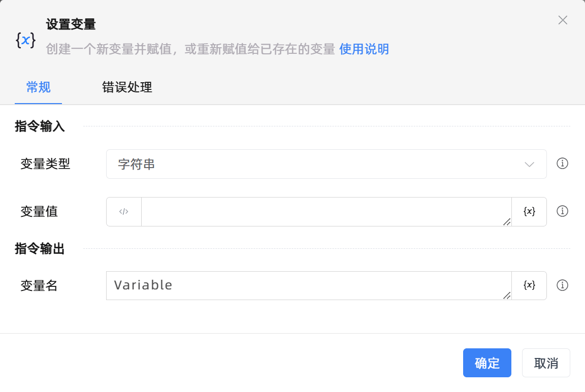Show info tooltip icon for 变量类型
Image resolution: width=585 pixels, height=392 pixels.
click(562, 164)
